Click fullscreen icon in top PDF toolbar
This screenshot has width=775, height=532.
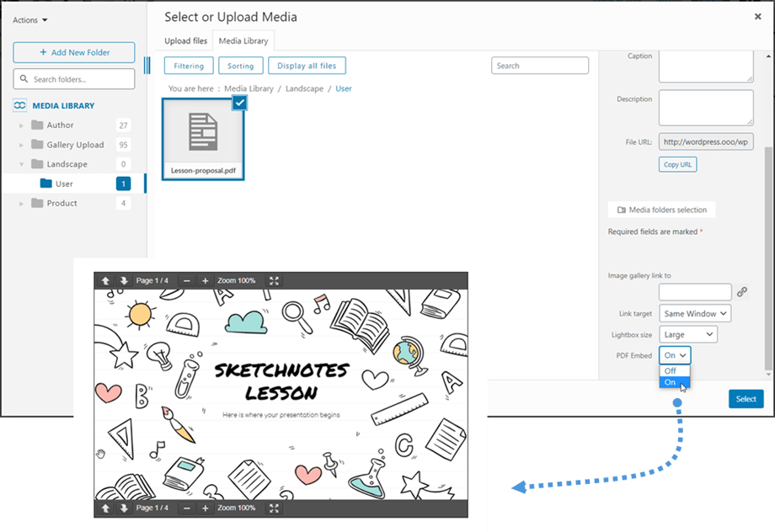pyautogui.click(x=274, y=281)
